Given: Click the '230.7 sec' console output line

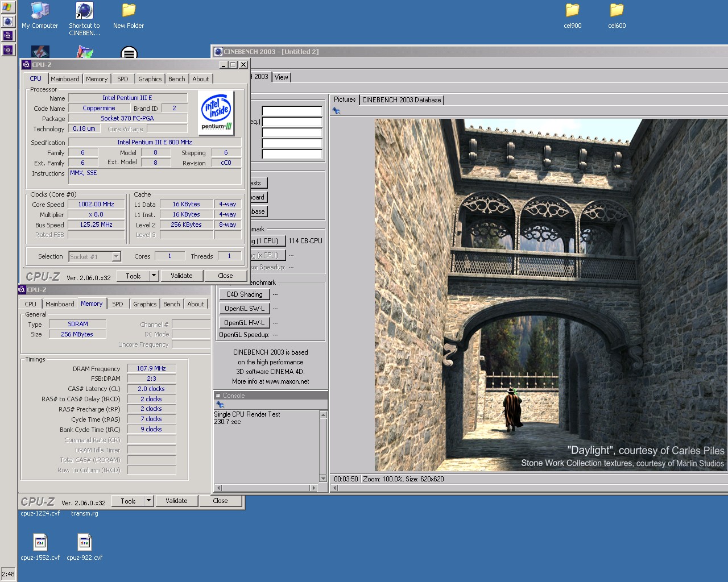Looking at the screenshot, I should pyautogui.click(x=227, y=422).
